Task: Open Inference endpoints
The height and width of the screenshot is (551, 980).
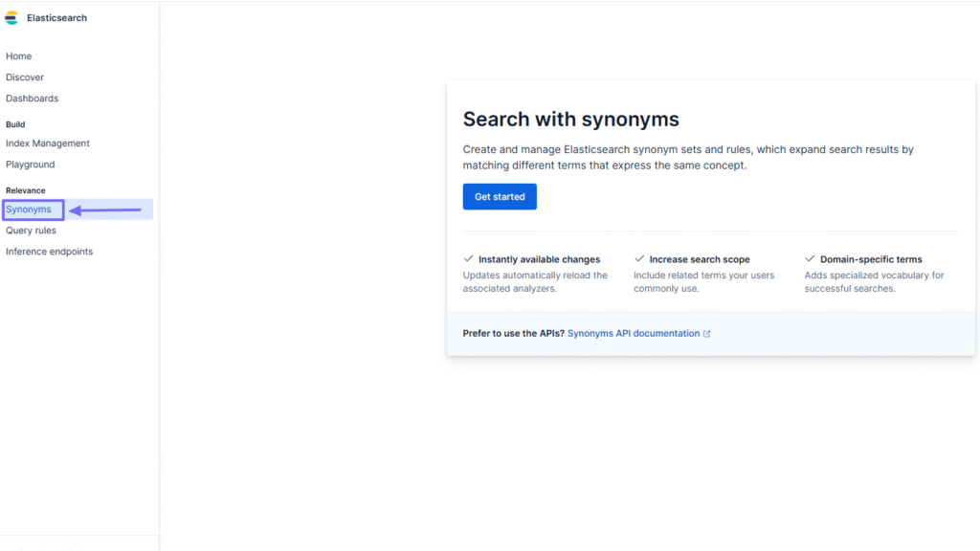Action: [49, 251]
